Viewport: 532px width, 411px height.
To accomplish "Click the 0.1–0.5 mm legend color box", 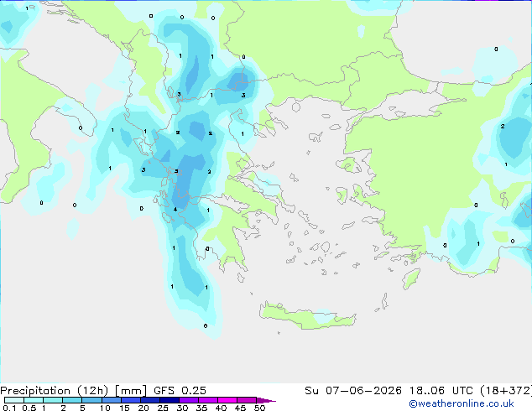I will (x=14, y=400).
